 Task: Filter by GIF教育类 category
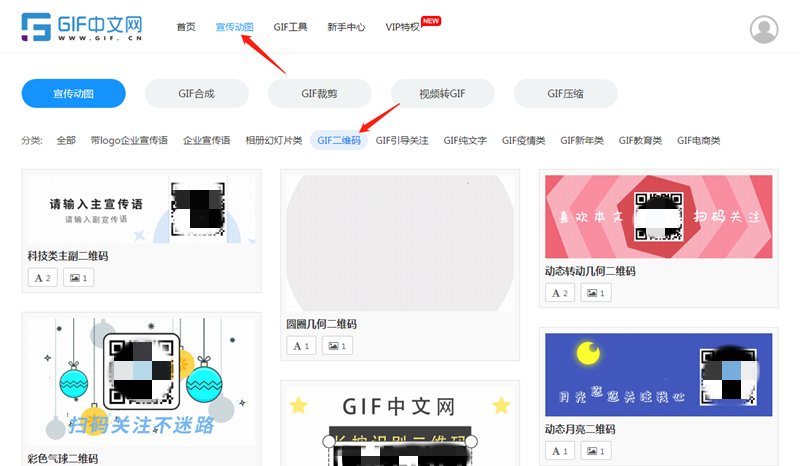coord(640,140)
